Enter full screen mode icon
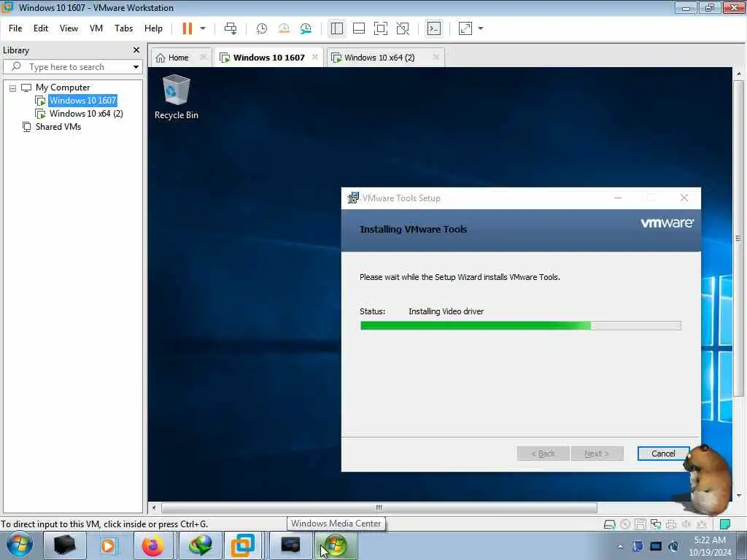 [x=381, y=28]
